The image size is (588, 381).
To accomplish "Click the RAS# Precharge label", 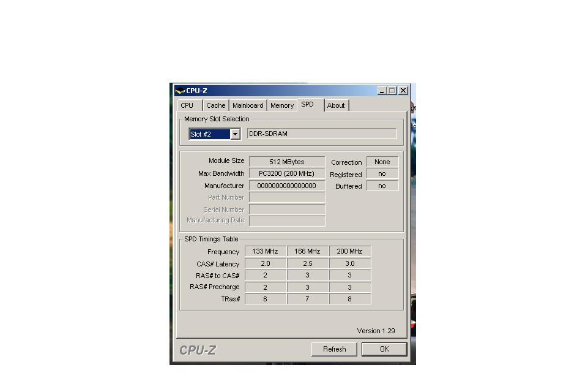I will [215, 287].
